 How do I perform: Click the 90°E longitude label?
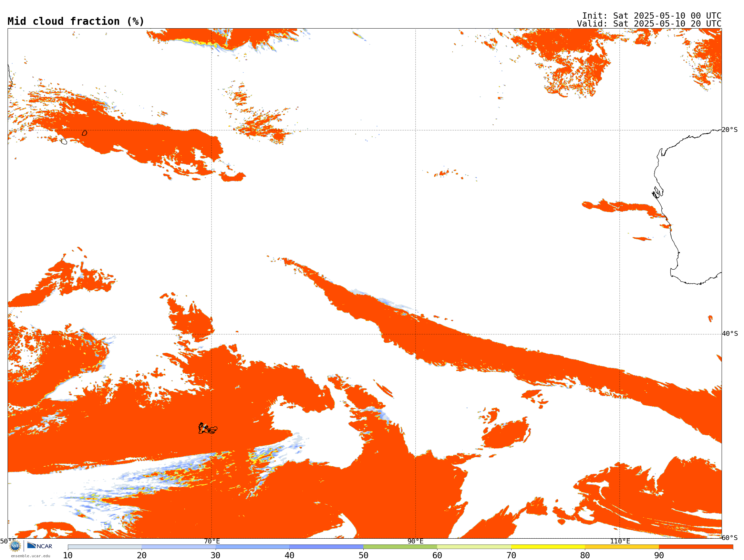click(x=415, y=541)
